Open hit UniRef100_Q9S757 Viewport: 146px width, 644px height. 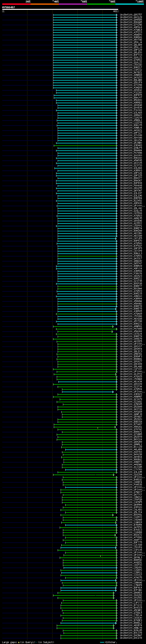(x=131, y=15)
